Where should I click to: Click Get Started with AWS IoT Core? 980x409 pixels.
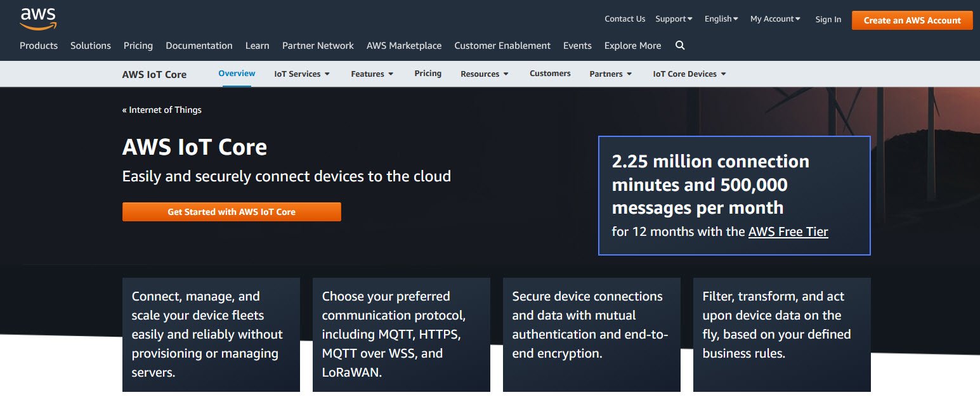click(x=232, y=212)
